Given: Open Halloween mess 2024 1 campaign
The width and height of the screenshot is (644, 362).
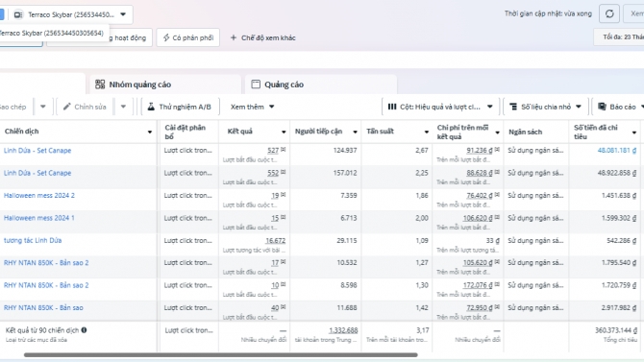Looking at the screenshot, I should coord(39,218).
